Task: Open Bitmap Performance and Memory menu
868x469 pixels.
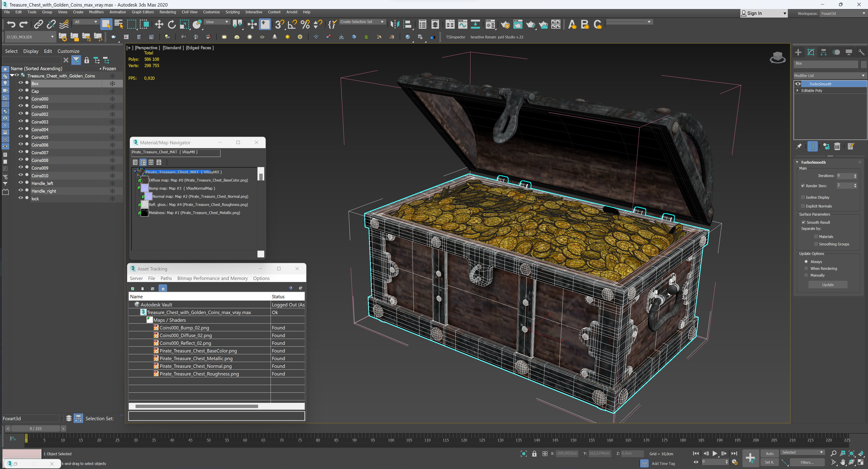Action: click(x=212, y=278)
